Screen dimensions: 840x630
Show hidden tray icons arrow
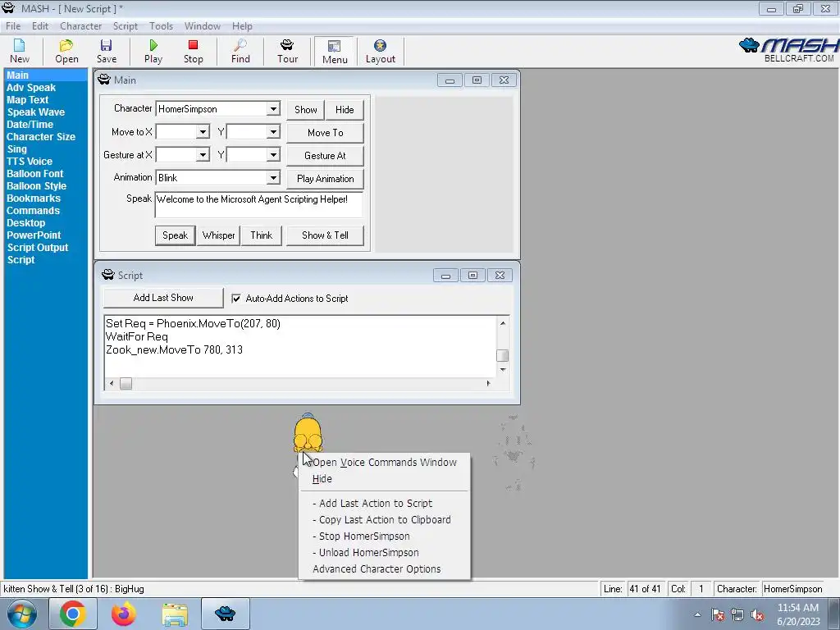click(x=697, y=615)
